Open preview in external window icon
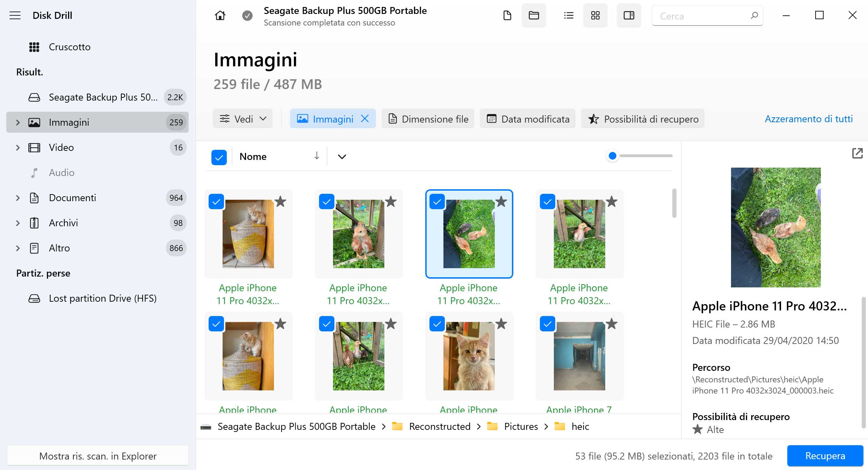868x470 pixels. [x=857, y=153]
